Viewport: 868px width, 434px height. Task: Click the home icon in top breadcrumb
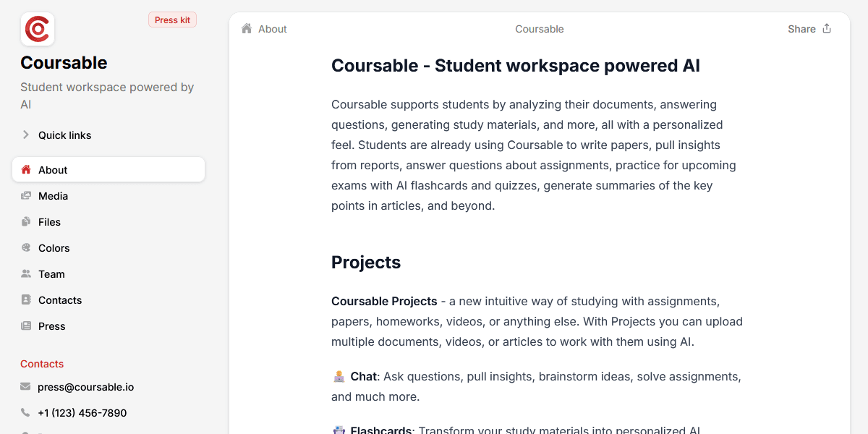[x=247, y=29]
